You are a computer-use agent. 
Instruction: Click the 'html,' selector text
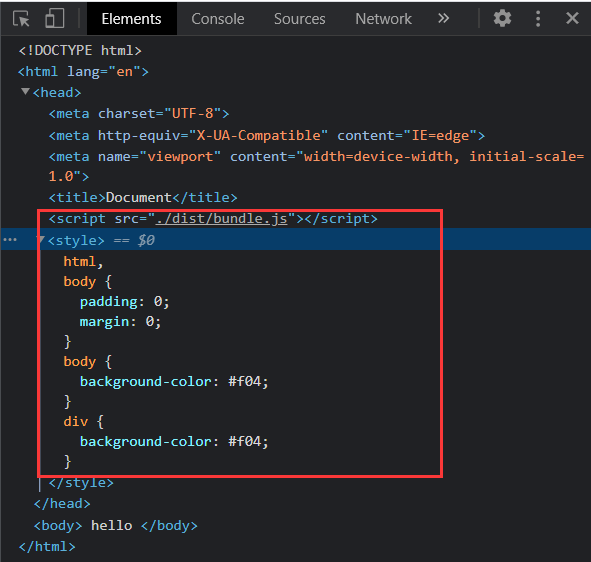(x=83, y=262)
